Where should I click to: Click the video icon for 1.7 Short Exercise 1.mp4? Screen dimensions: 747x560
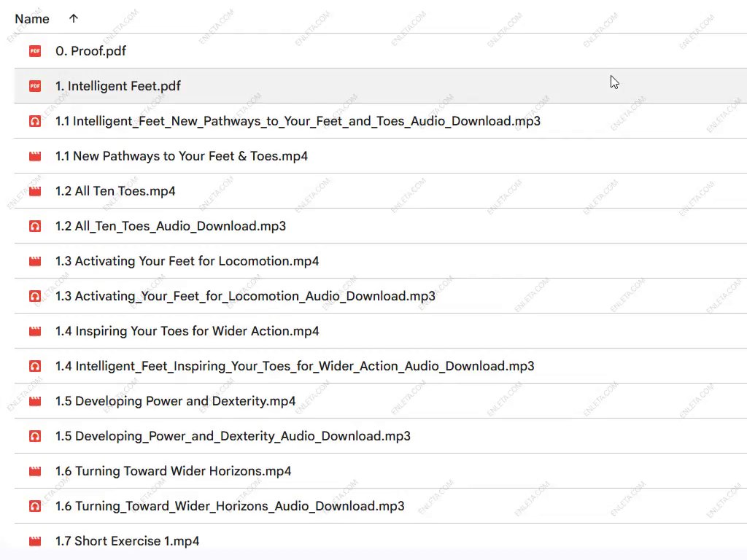(x=35, y=541)
